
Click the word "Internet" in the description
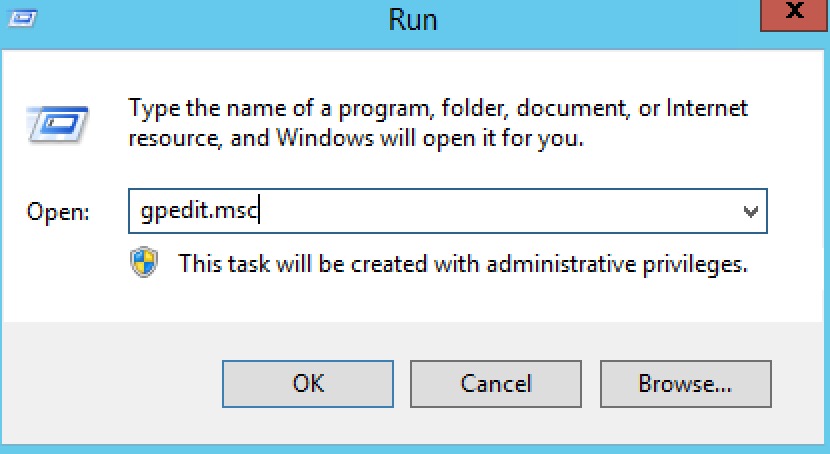click(707, 109)
